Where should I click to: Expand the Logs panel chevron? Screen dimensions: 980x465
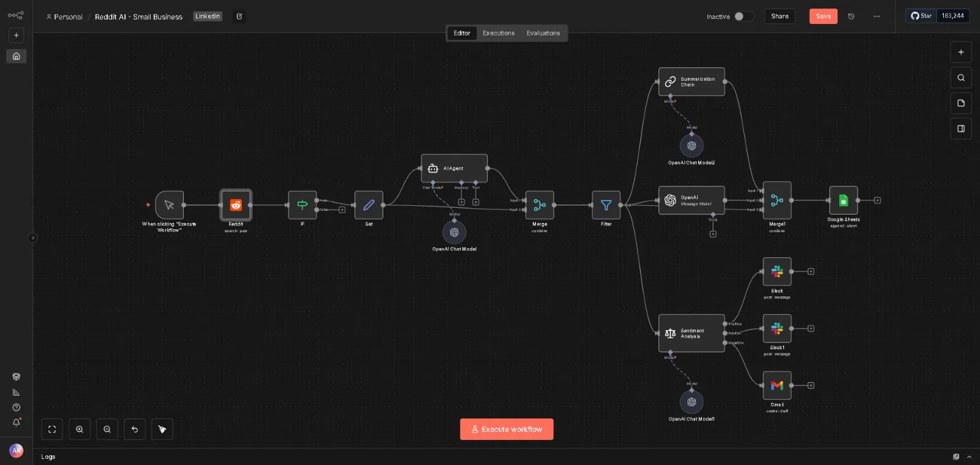(x=969, y=457)
